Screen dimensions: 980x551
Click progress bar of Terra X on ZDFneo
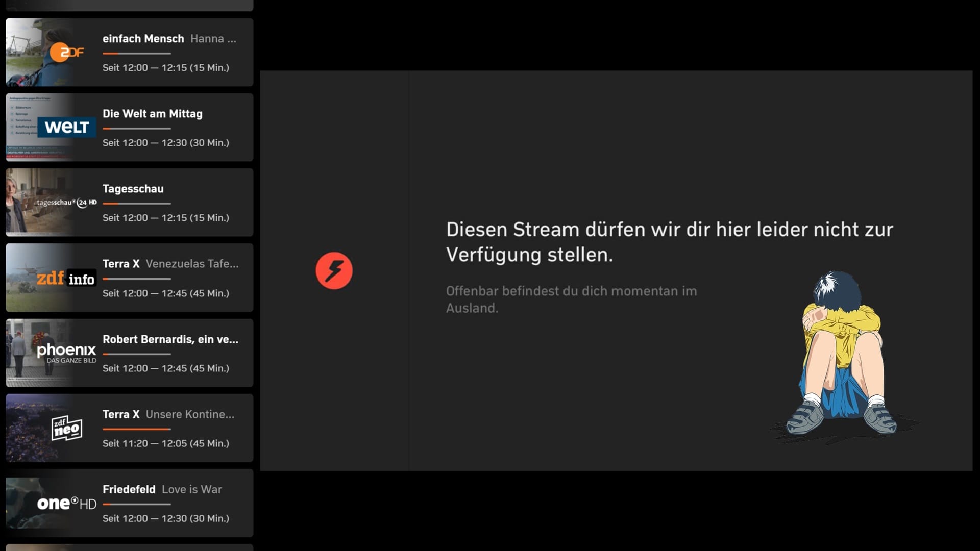click(136, 429)
